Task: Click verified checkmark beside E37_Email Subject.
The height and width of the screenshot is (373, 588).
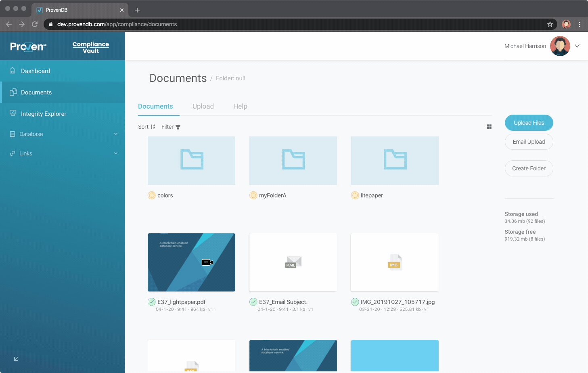Action: coord(253,302)
